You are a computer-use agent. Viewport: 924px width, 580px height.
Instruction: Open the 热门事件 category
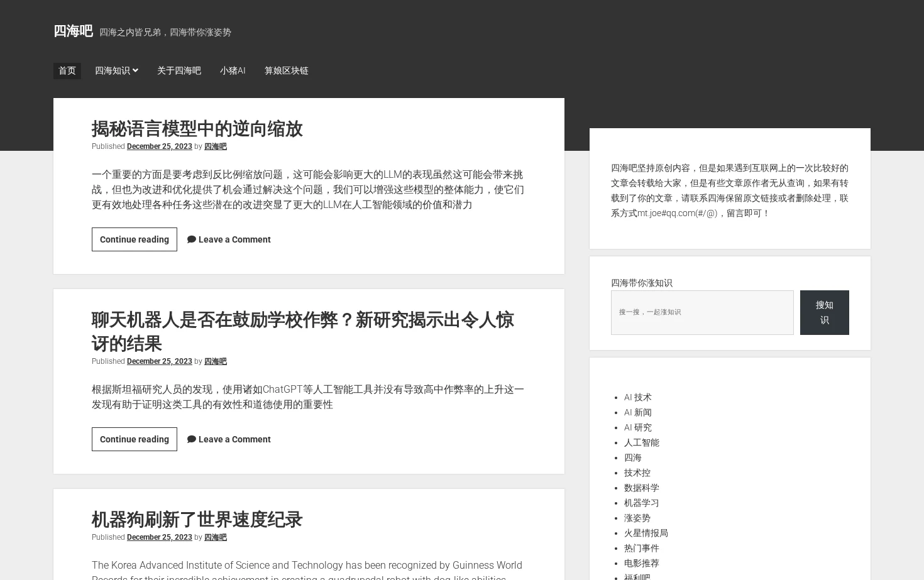tap(641, 548)
